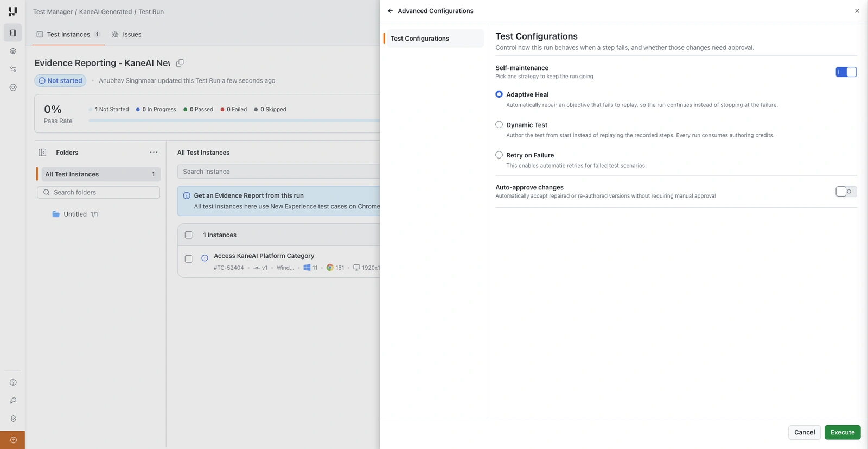This screenshot has height=449, width=868.
Task: Open the layers stack sidebar icon
Action: 13,51
